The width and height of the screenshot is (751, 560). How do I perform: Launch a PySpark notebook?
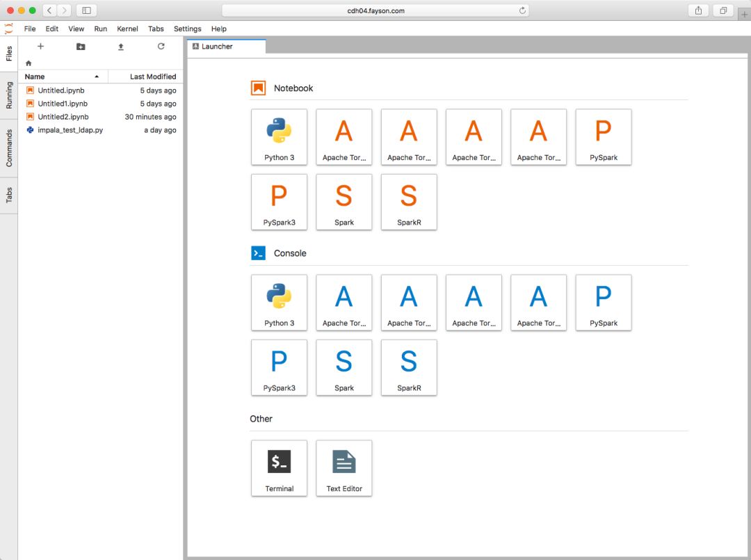[604, 137]
